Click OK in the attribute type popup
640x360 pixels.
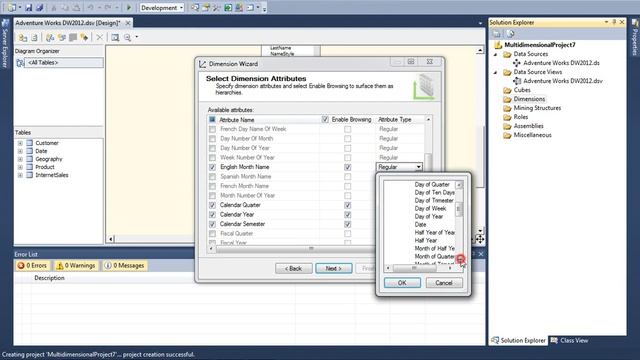[x=402, y=283]
